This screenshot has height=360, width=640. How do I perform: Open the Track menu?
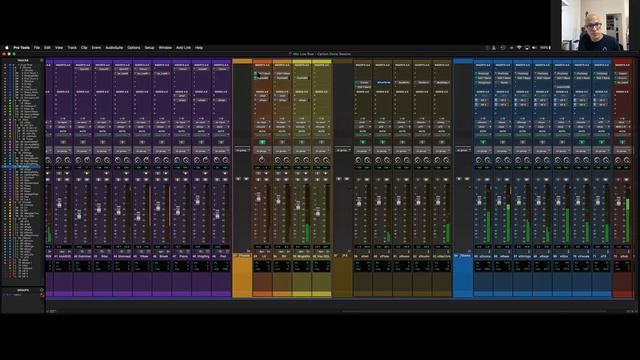pyautogui.click(x=72, y=48)
